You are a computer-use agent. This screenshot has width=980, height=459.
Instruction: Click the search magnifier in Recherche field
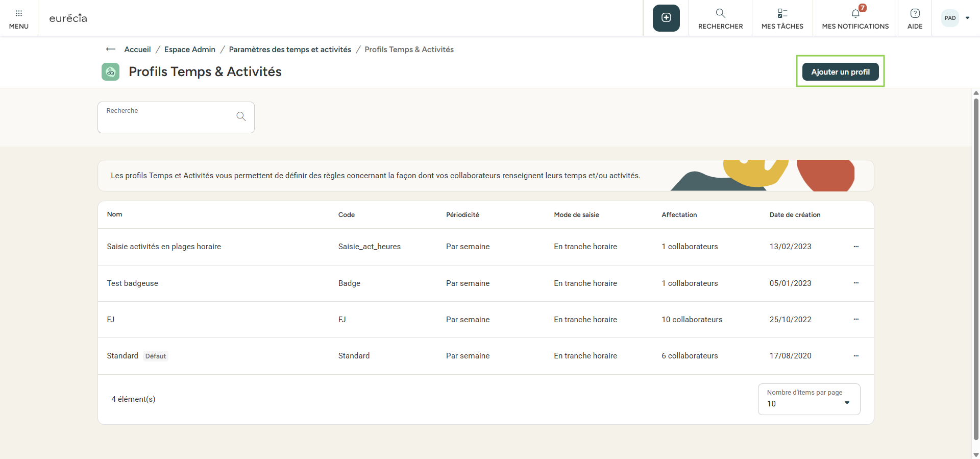point(241,116)
